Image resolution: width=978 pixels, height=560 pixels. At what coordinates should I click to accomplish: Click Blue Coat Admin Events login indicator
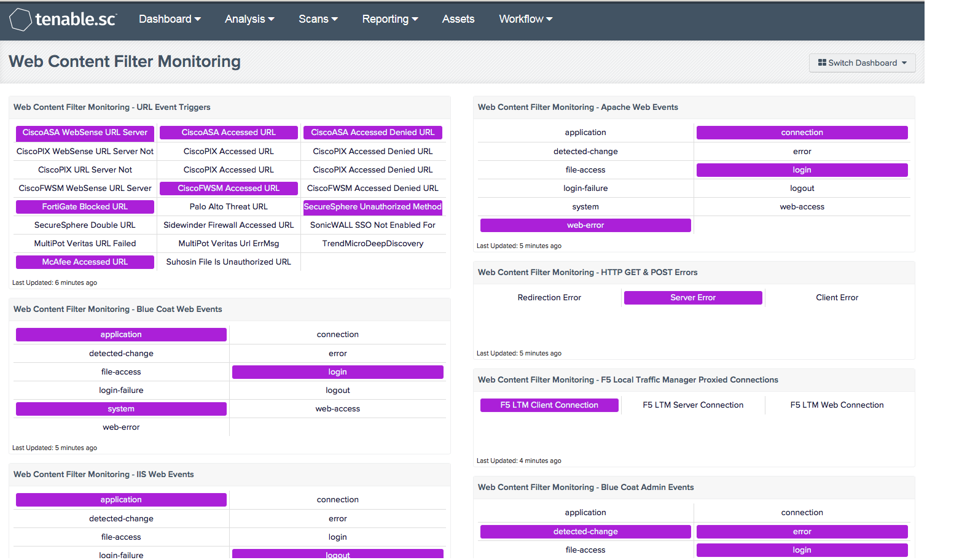click(x=802, y=550)
